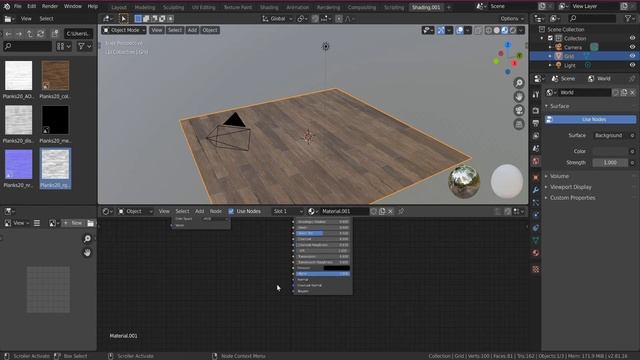Open the viewport View menu
The width and height of the screenshot is (640, 360).
pyautogui.click(x=156, y=30)
